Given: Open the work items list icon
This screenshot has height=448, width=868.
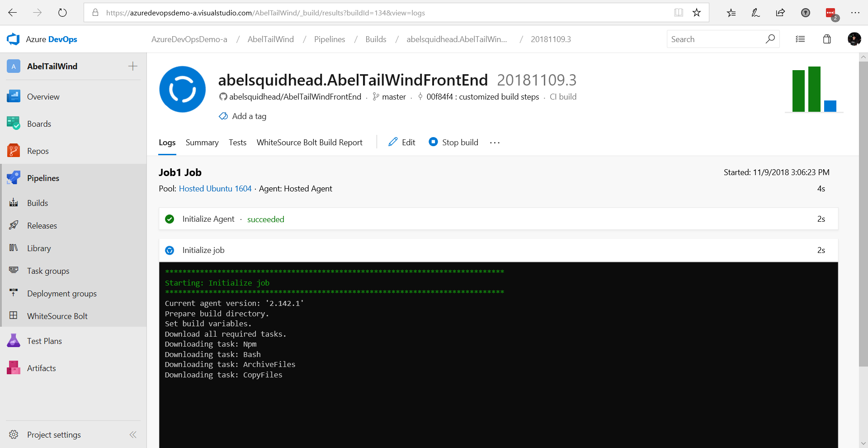Looking at the screenshot, I should pos(800,39).
